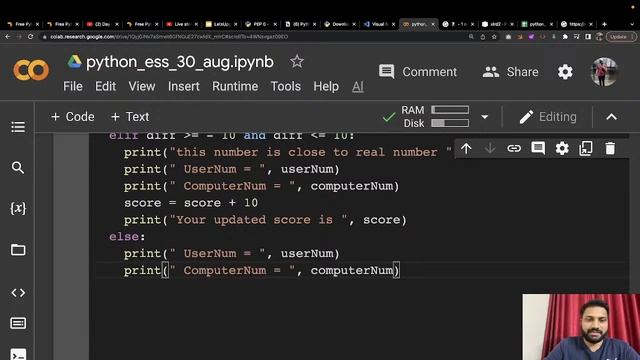Viewport: 640px width, 360px height.
Task: Switch to the Visual Studio browser tab
Action: [379, 24]
